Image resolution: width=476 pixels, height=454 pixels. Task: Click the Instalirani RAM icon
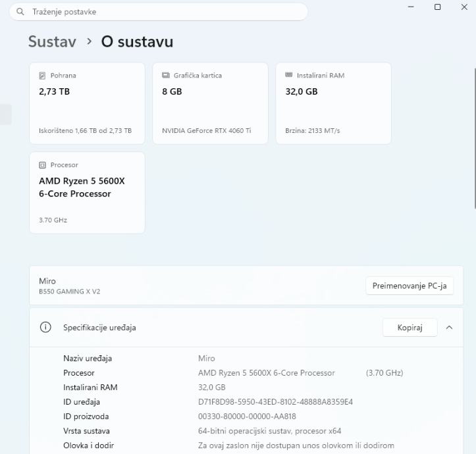[x=289, y=76]
